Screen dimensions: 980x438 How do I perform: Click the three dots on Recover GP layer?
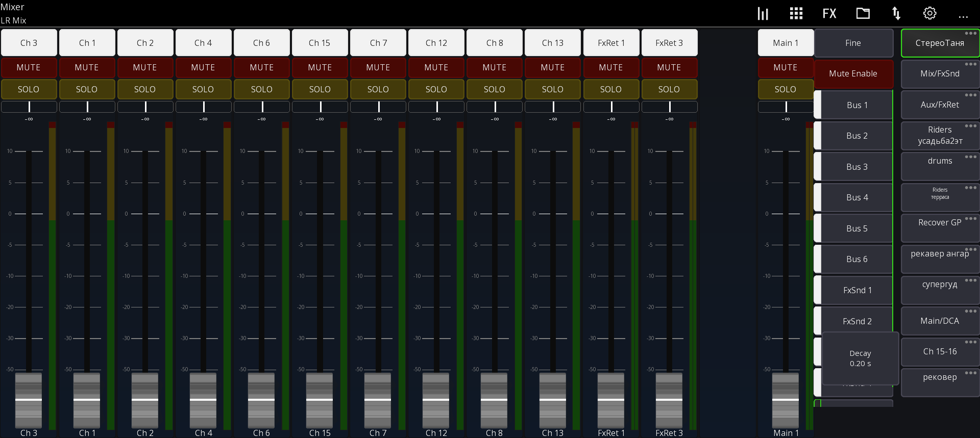click(971, 219)
